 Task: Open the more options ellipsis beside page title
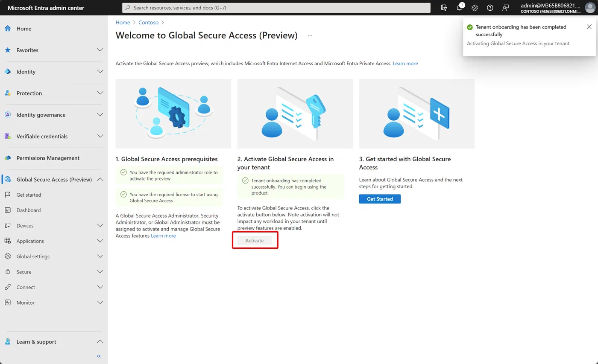310,35
